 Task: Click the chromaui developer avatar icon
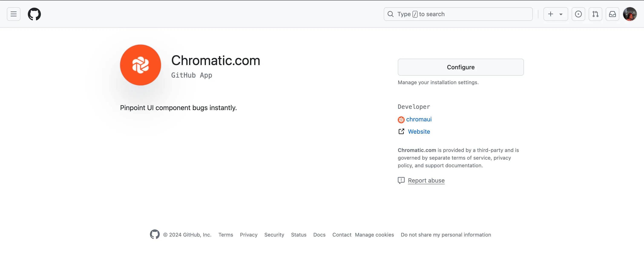[x=401, y=119]
